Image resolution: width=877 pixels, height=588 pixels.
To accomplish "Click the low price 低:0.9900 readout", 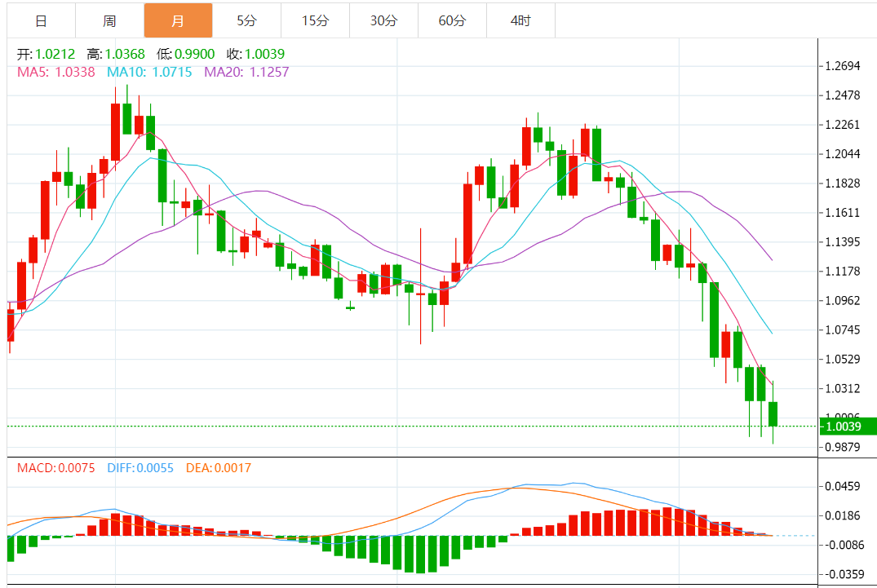I will 186,55.
